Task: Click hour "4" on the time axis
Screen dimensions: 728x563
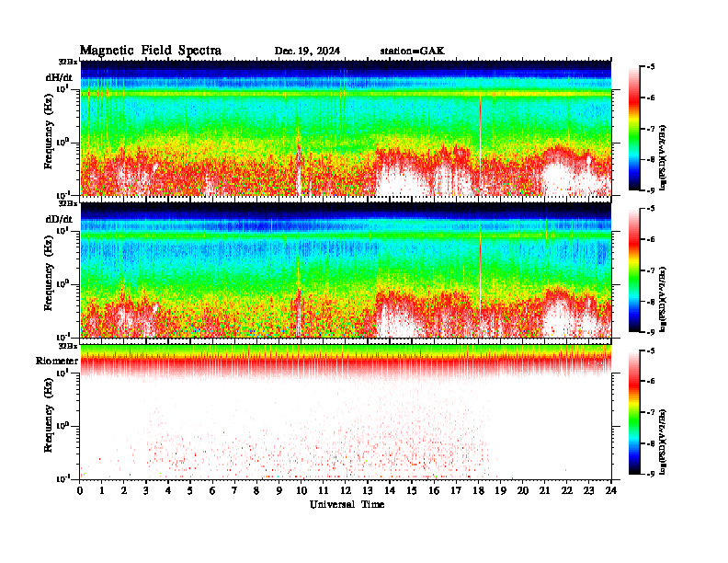Action: [x=168, y=491]
